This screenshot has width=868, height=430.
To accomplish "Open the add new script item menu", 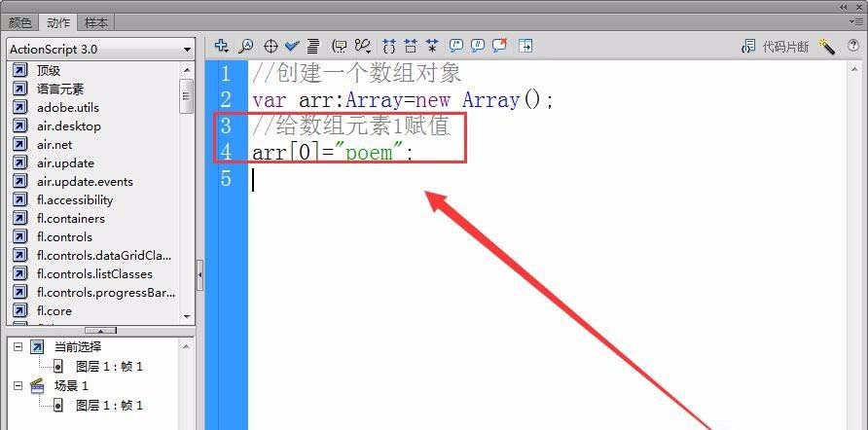I will pyautogui.click(x=222, y=46).
